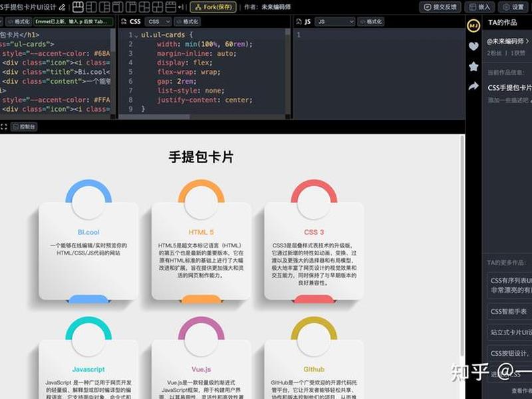Click the Javascript card title
The width and height of the screenshot is (532, 399).
[x=88, y=370]
